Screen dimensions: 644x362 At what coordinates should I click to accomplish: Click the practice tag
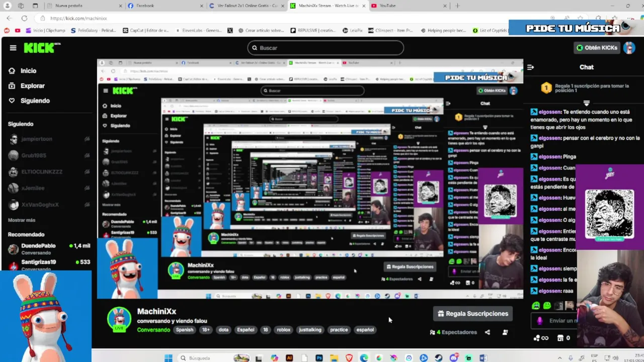point(339,330)
